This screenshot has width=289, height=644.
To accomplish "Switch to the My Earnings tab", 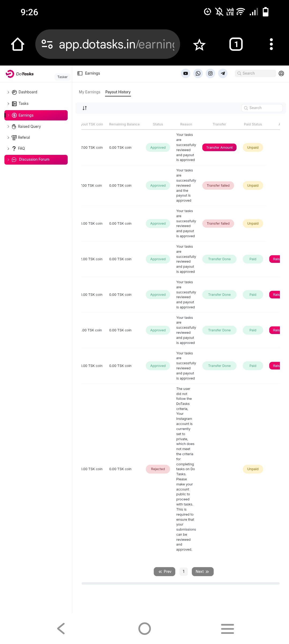I will pos(89,92).
